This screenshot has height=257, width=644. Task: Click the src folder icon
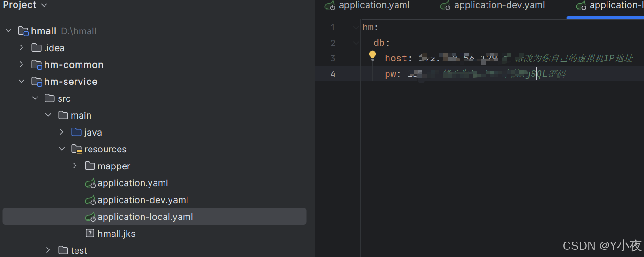pos(50,98)
